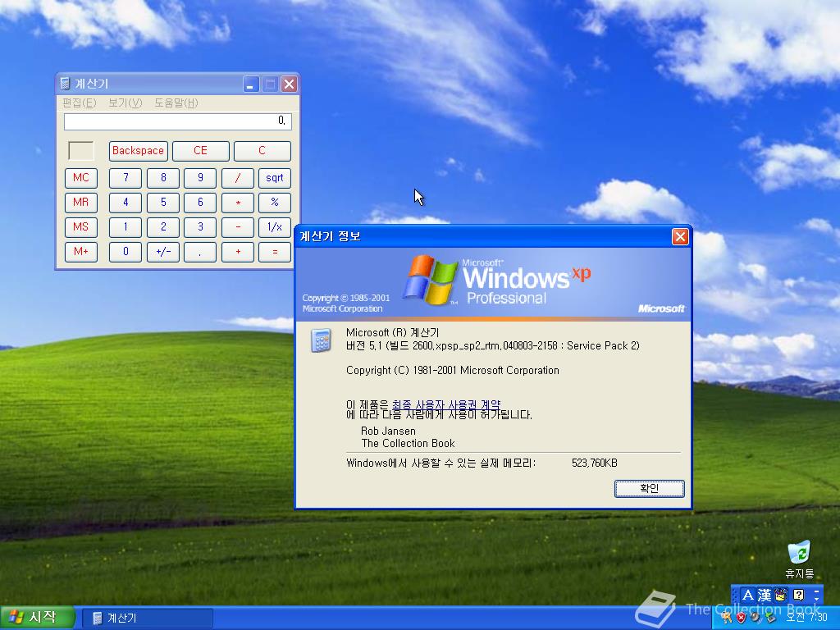Image resolution: width=840 pixels, height=630 pixels.
Task: Click the digit 4 calculator key
Action: click(126, 203)
